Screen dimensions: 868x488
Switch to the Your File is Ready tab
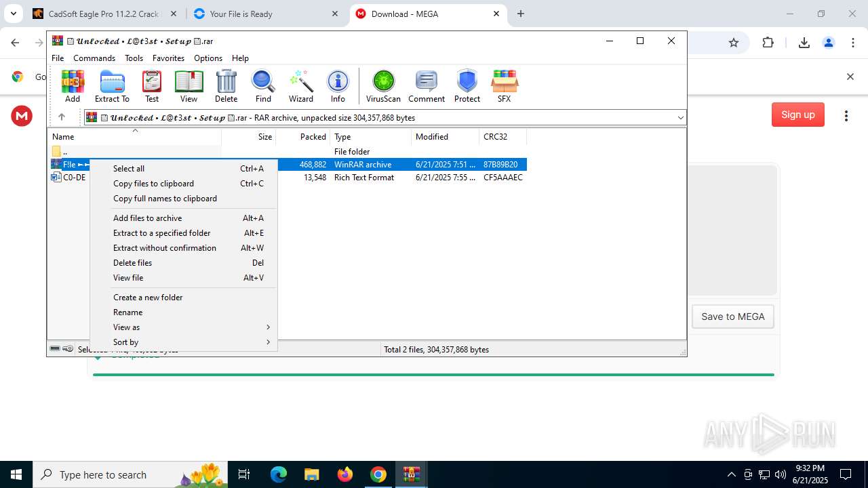[x=267, y=14]
